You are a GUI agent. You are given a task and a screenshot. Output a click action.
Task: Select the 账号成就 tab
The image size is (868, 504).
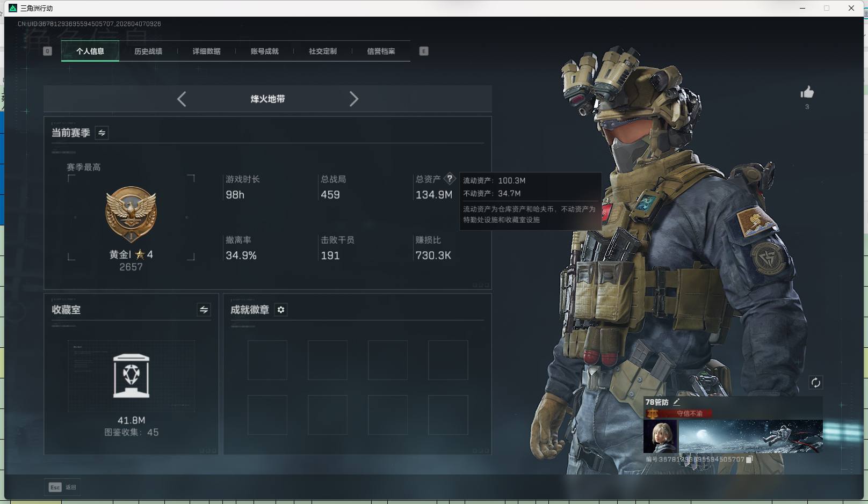click(x=264, y=51)
